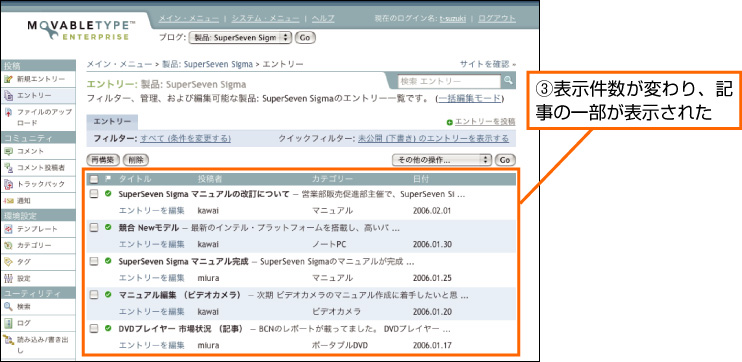742x362 pixels.
Task: Click the 日付 column header
Action: 421,179
